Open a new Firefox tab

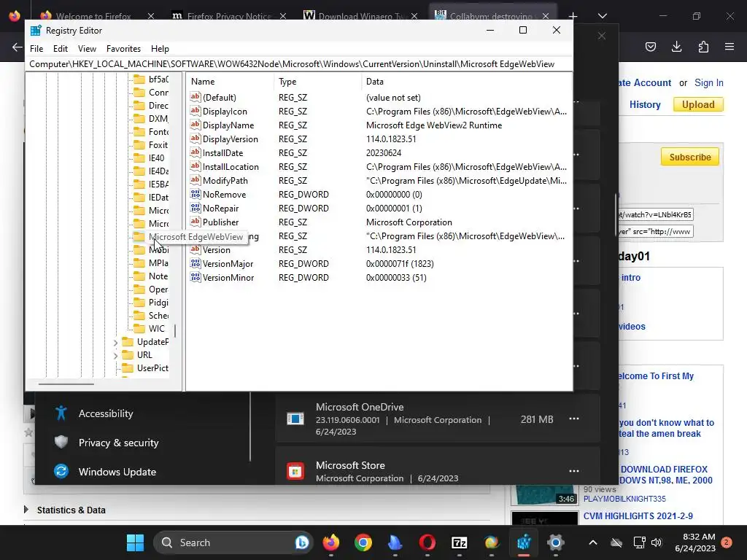pyautogui.click(x=573, y=16)
